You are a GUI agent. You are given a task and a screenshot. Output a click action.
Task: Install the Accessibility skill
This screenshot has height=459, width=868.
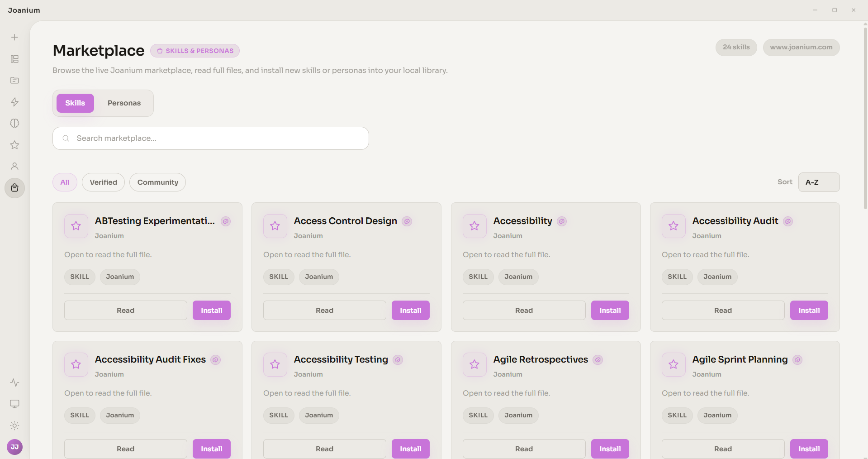610,311
